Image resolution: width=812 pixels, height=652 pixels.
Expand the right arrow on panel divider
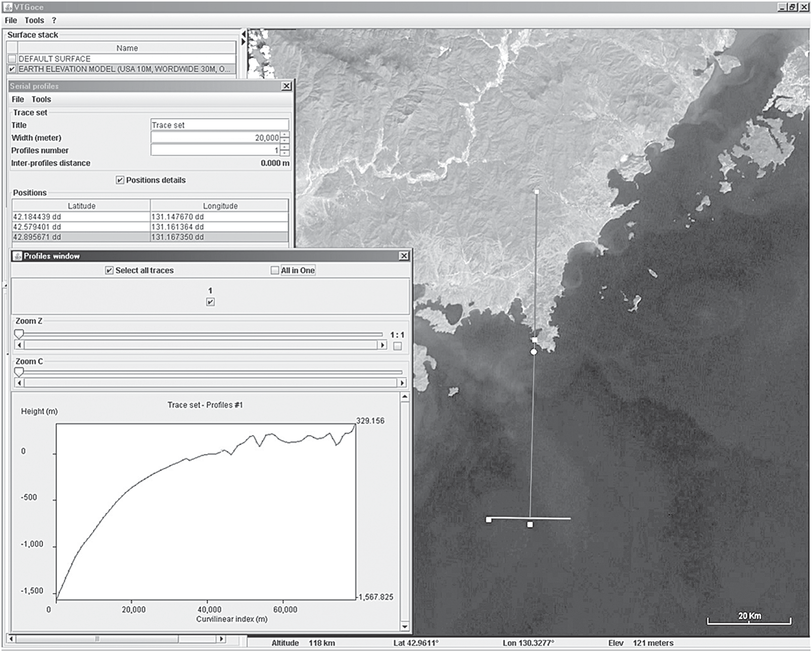(243, 42)
